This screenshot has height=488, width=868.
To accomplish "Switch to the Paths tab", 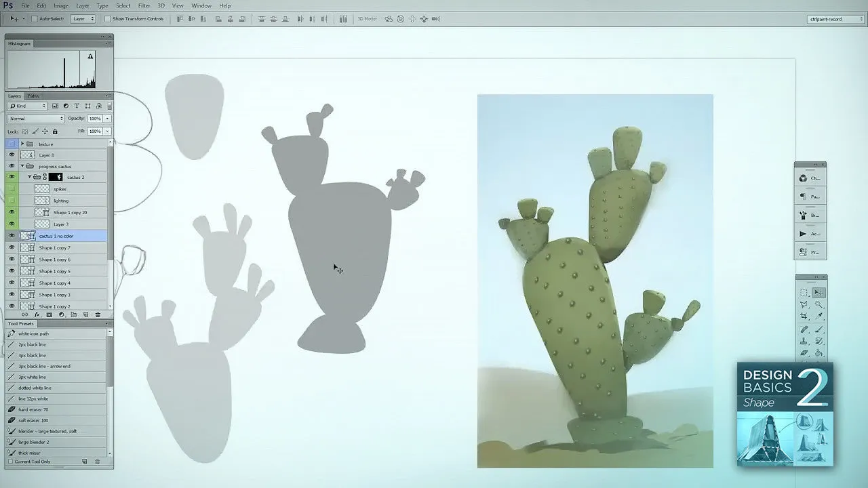I will pos(33,96).
